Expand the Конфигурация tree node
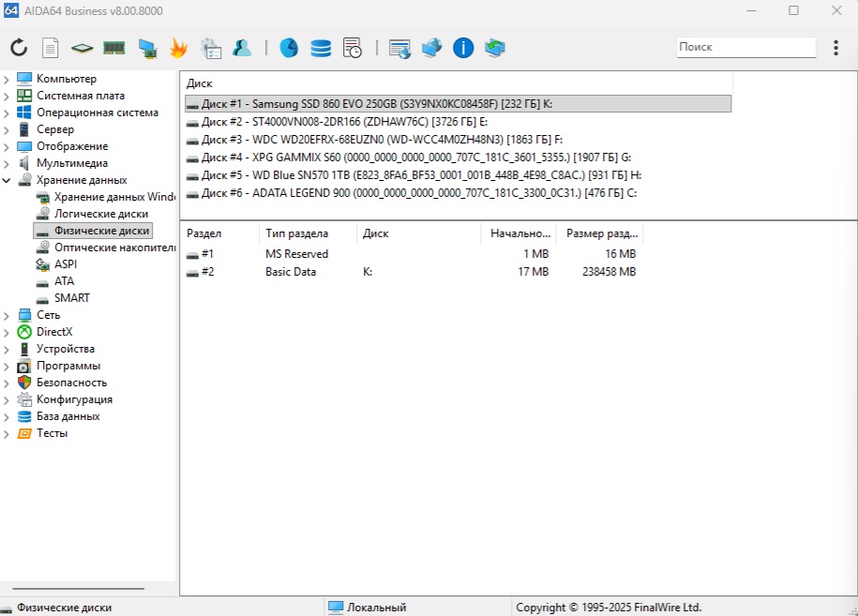The width and height of the screenshot is (858, 616). click(x=7, y=400)
